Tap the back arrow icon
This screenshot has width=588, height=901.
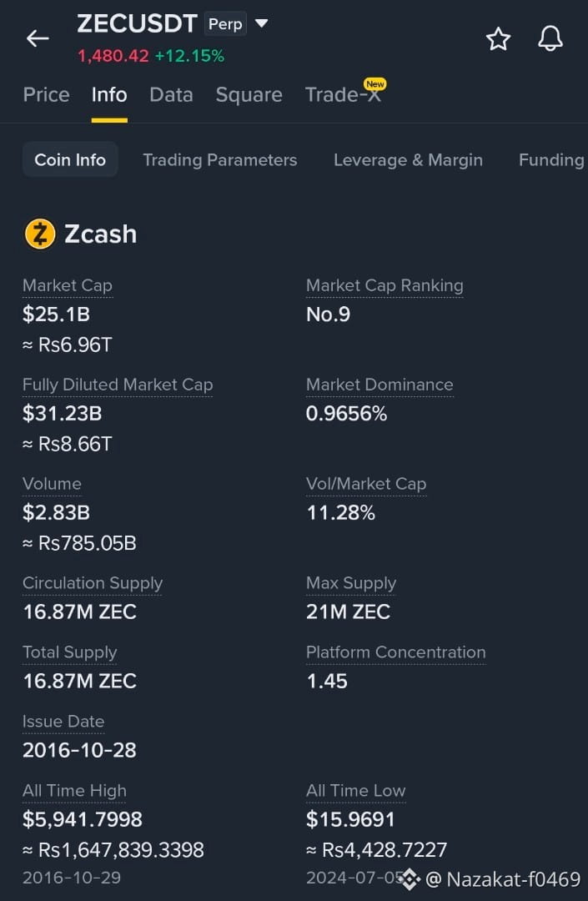38,38
